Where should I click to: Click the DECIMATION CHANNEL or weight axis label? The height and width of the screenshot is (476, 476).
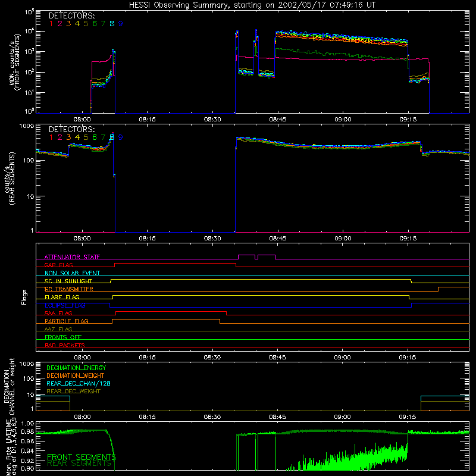tap(9, 386)
